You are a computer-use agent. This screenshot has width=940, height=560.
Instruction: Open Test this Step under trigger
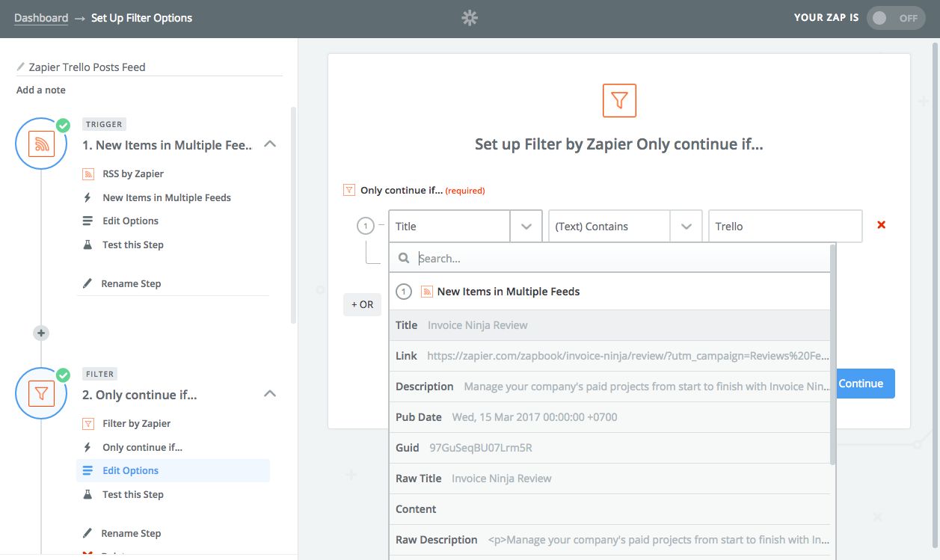click(132, 244)
